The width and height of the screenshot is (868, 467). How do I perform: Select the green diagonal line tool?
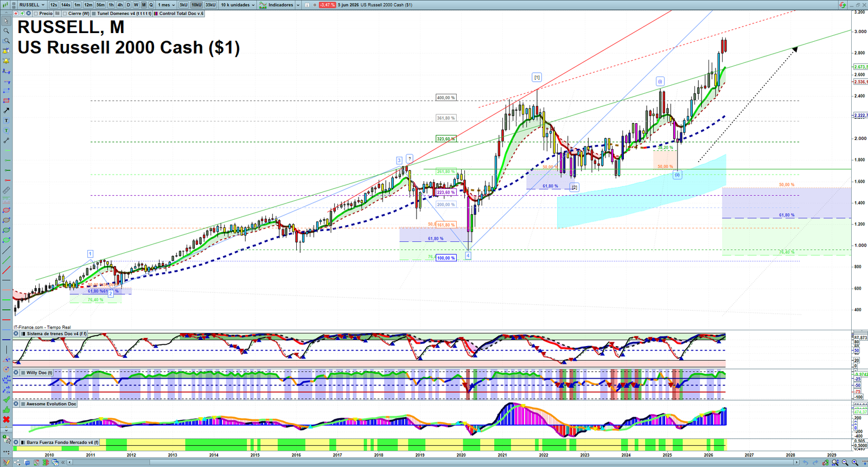click(7, 259)
